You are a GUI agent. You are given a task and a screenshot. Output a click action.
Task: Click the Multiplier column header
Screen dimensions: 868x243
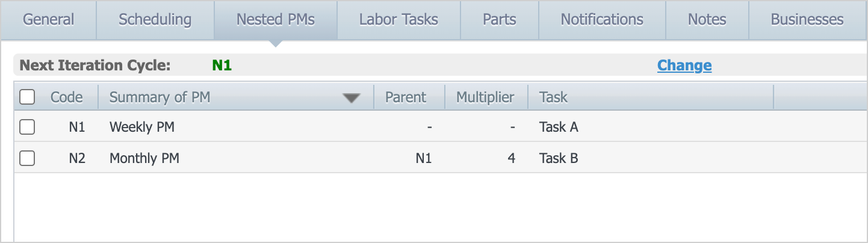click(485, 97)
